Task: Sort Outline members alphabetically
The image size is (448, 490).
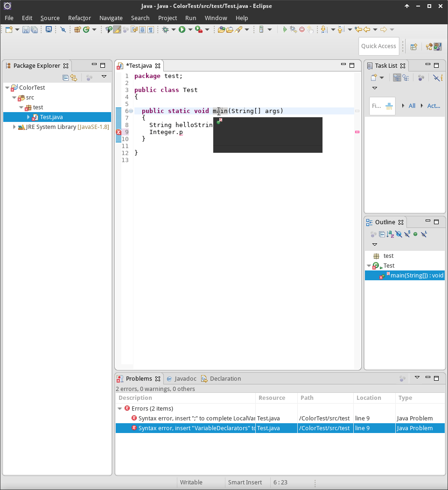Action: pos(390,234)
